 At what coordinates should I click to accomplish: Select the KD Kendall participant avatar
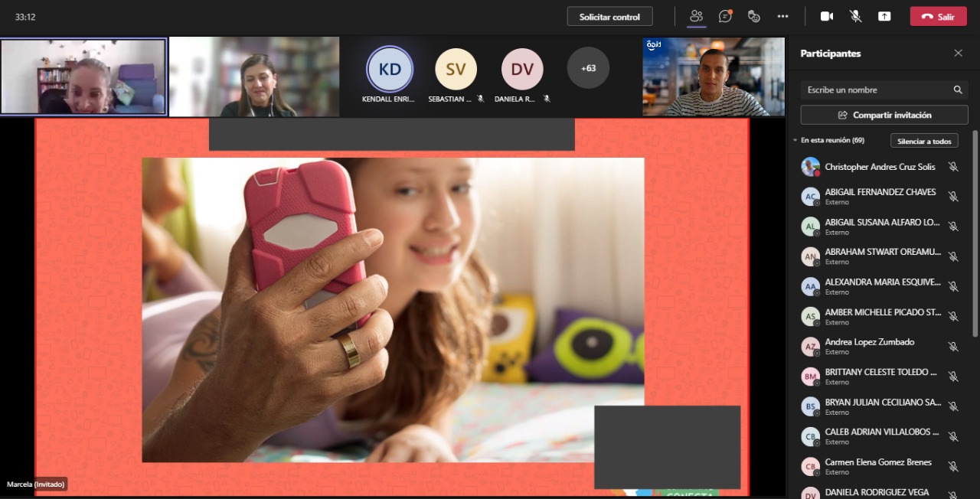click(x=390, y=69)
